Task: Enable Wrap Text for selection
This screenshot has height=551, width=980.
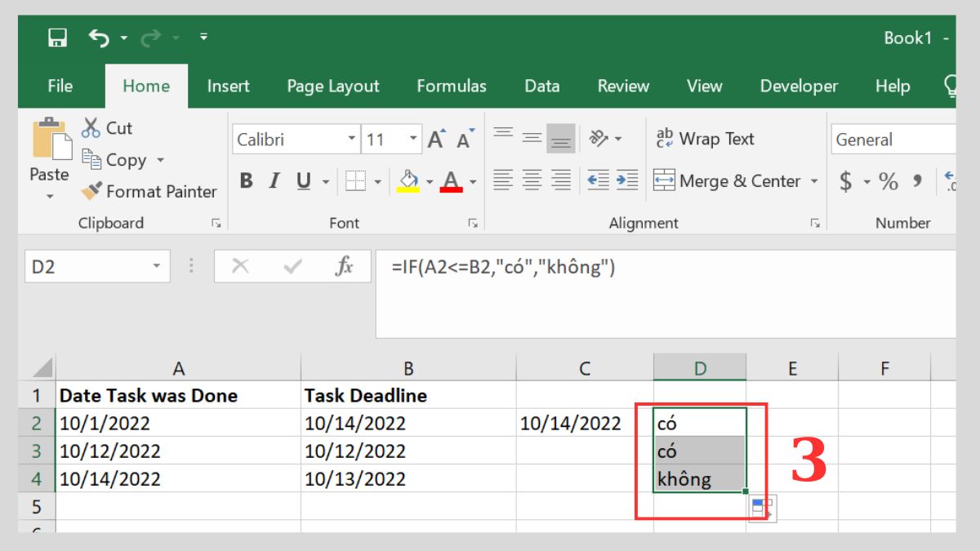Action: (x=707, y=139)
